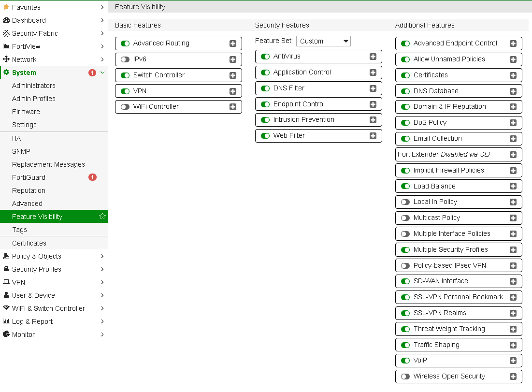532x392 pixels.
Task: Collapse the System menu section
Action: pos(102,73)
